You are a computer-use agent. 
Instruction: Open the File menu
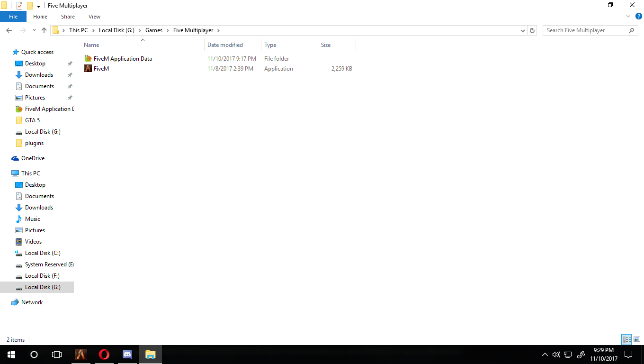click(x=13, y=17)
